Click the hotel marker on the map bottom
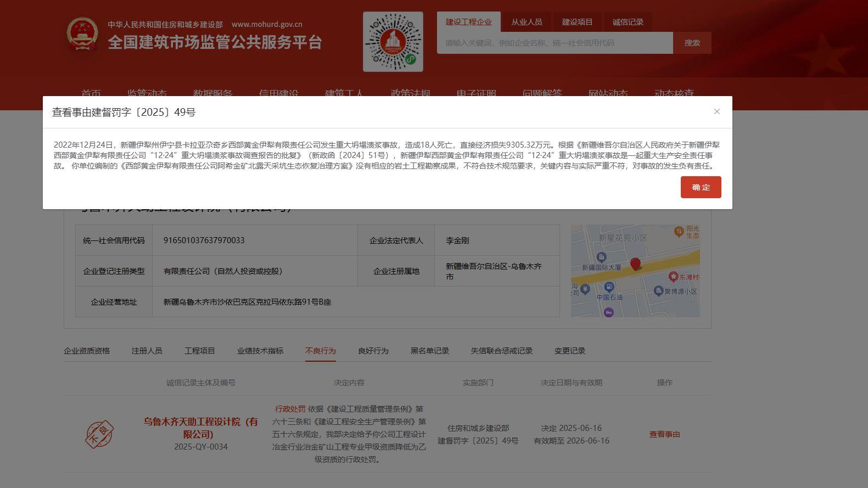The image size is (868, 488). (x=608, y=312)
